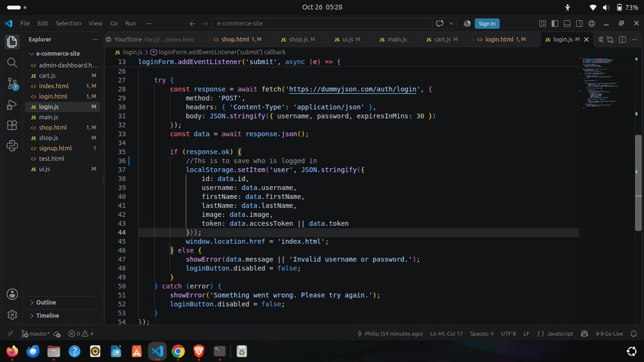Open the remote window icon in the status bar

[10, 334]
